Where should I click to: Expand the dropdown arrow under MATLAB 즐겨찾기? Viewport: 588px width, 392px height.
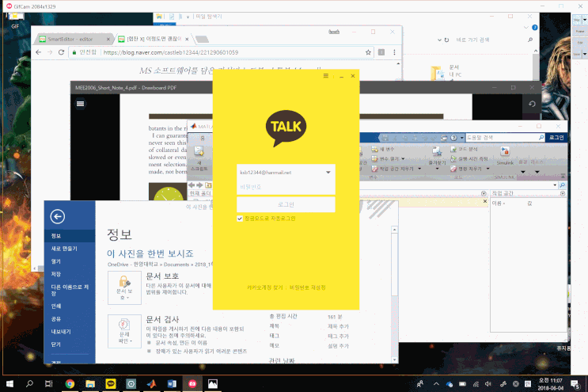[x=437, y=169]
